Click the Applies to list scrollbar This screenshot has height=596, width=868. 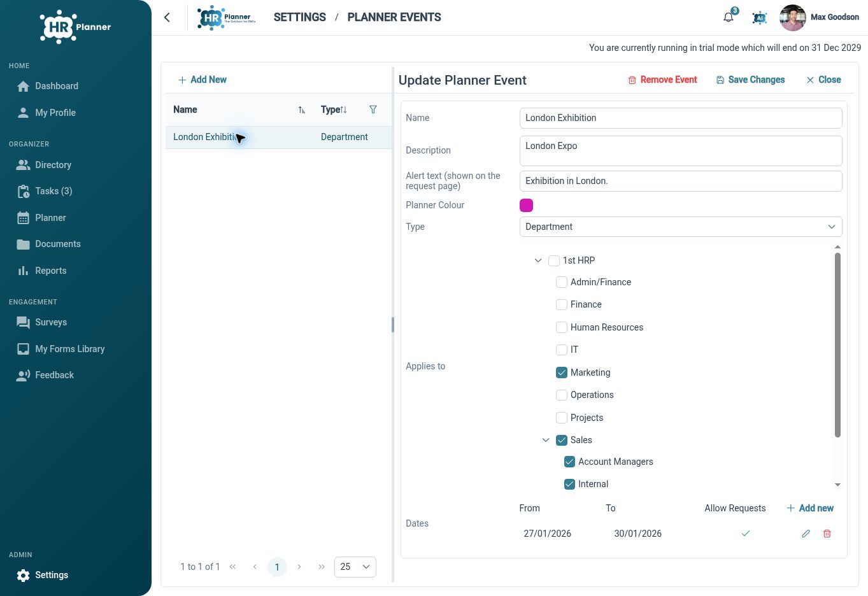coord(837,345)
